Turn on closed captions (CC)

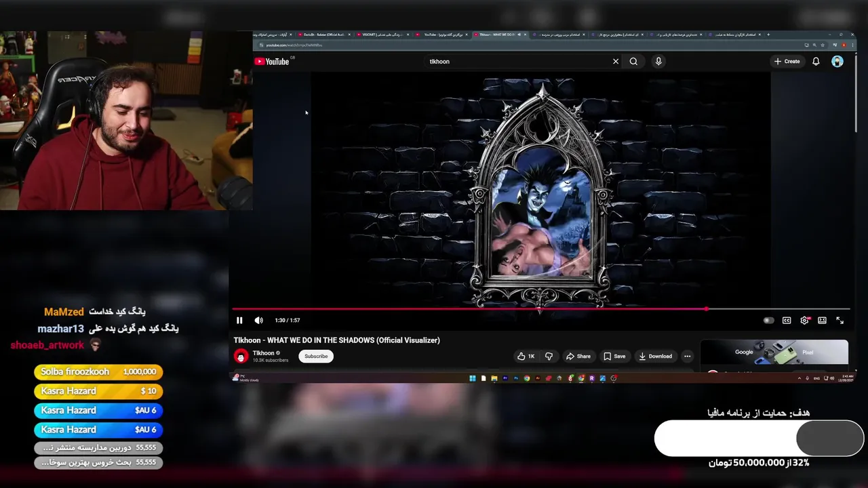coord(787,321)
